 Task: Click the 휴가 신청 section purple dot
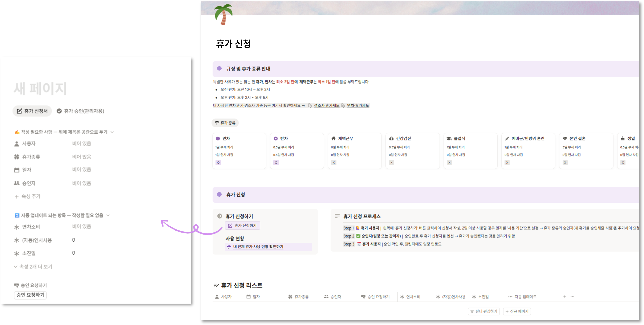219,194
